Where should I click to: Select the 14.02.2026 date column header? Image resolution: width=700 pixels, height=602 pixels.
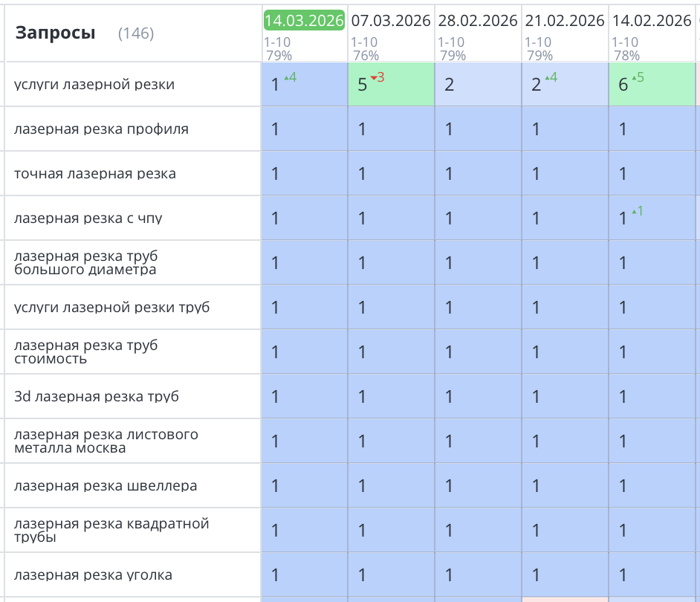652,21
